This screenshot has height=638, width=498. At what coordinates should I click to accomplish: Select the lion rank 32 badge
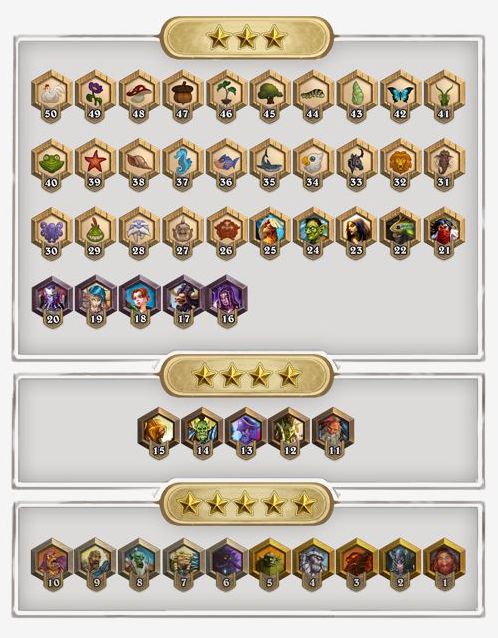click(x=401, y=164)
